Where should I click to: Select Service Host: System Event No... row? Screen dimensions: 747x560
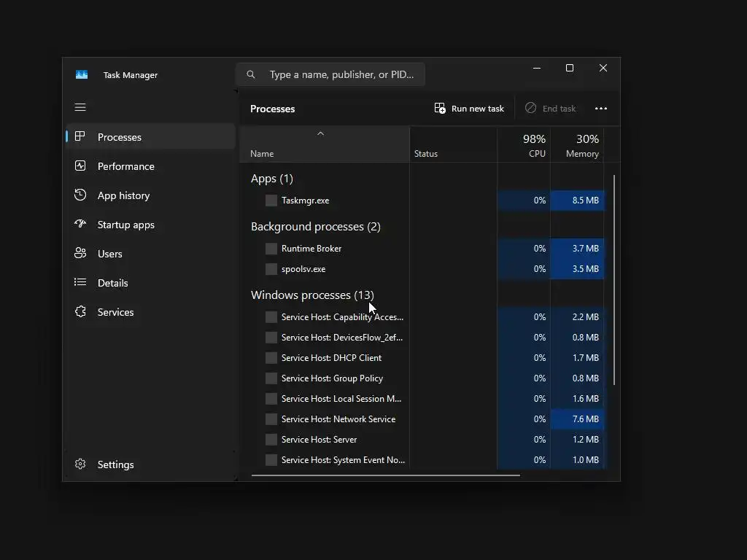[422, 460]
